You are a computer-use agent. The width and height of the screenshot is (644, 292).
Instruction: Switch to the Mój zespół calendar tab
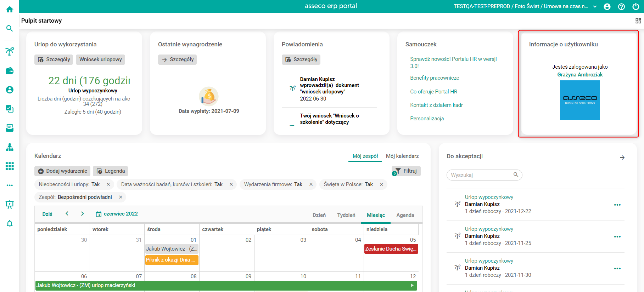pyautogui.click(x=365, y=156)
